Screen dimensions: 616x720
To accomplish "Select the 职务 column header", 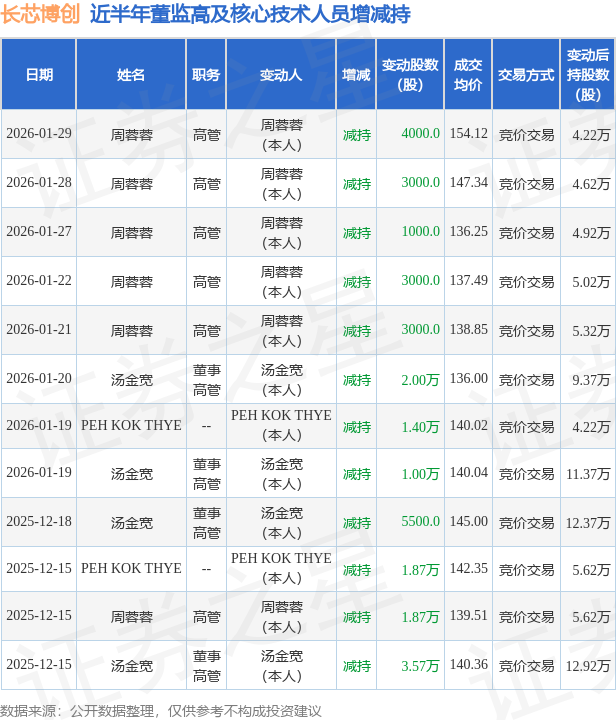I will pos(206,74).
